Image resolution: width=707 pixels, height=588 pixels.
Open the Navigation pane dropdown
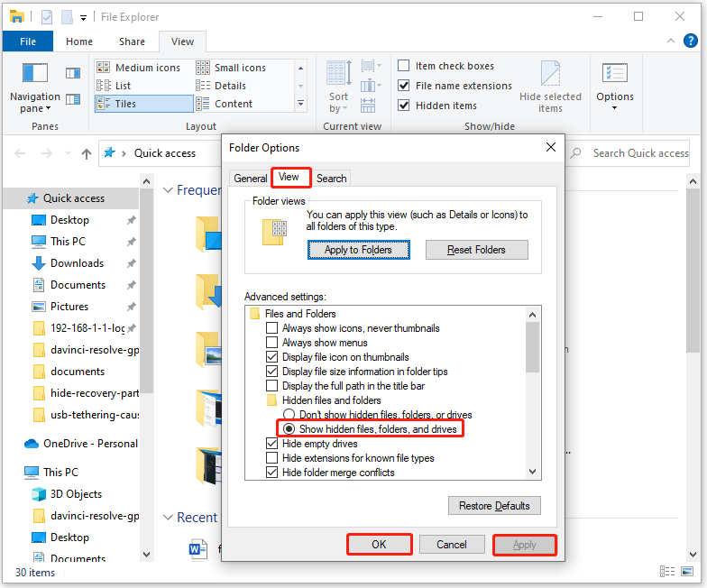point(34,88)
